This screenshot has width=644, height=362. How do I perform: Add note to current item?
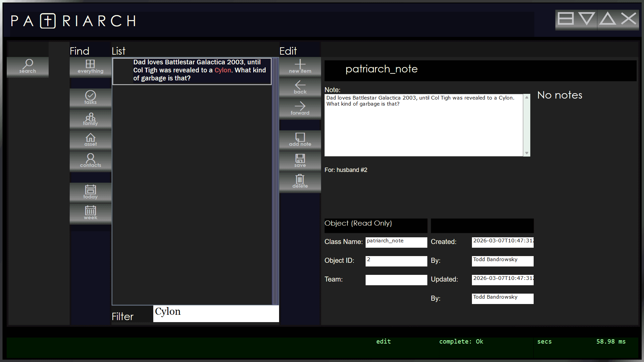point(300,140)
